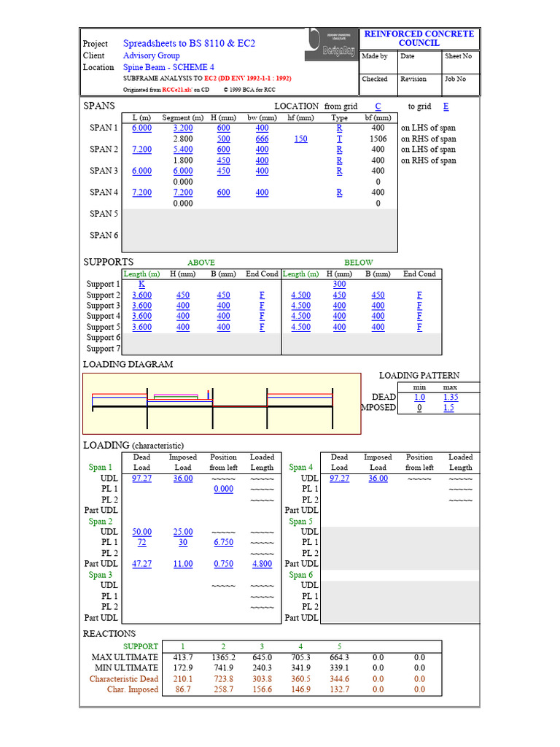Select Support 2 above length 3.600
This screenshot has width=560, height=747.
pyautogui.click(x=142, y=295)
